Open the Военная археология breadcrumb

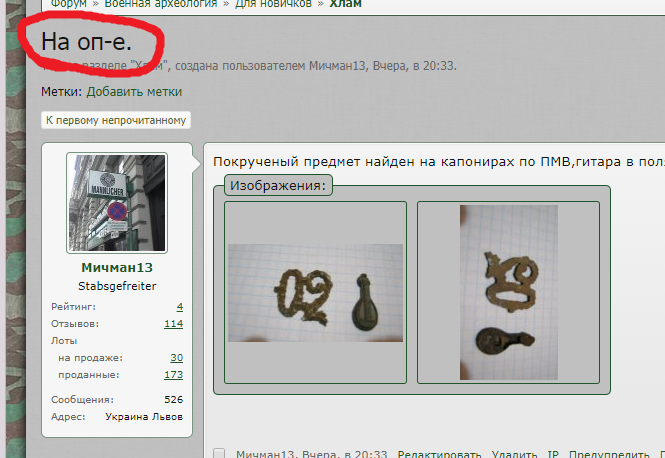tap(161, 4)
